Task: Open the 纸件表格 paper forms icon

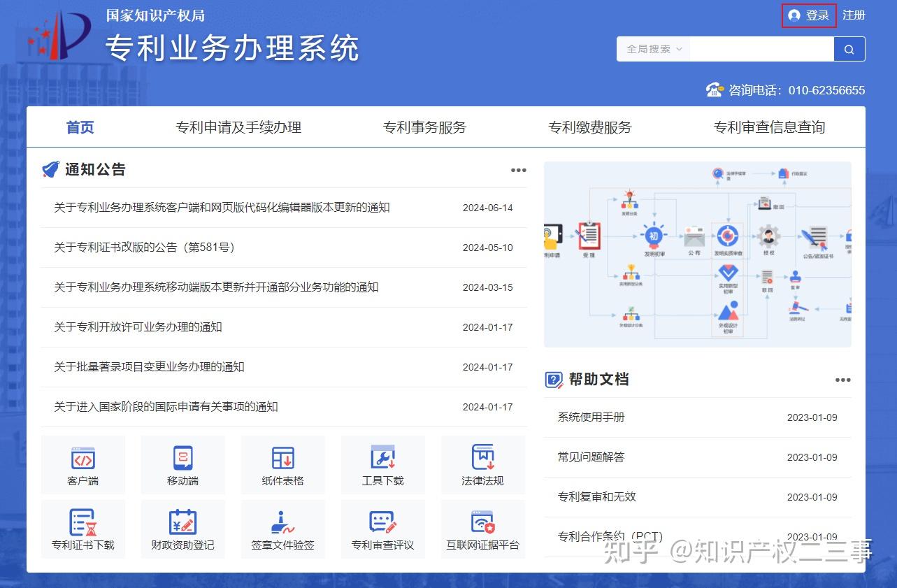Action: click(x=283, y=464)
